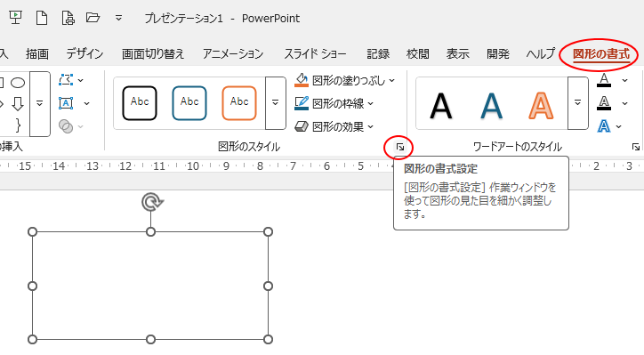Open 図形の書式設定 dialog launcher
This screenshot has height=355, width=644.
tap(400, 147)
